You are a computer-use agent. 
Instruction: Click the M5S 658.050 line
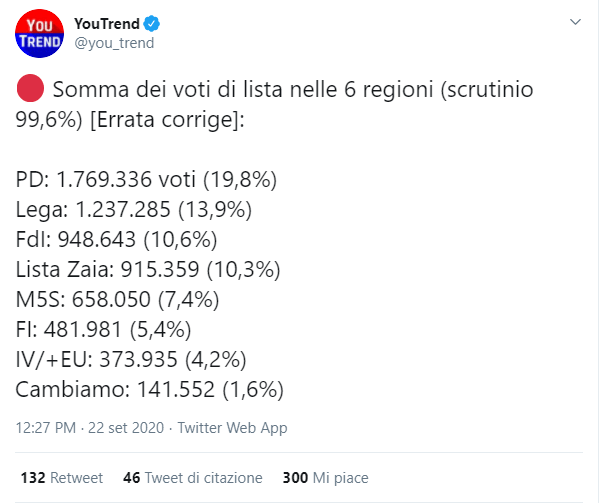(124, 299)
